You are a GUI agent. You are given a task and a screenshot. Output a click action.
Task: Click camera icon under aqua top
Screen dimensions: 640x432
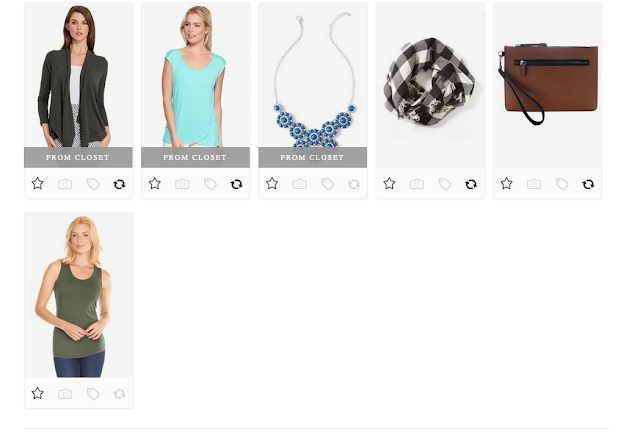pyautogui.click(x=182, y=184)
